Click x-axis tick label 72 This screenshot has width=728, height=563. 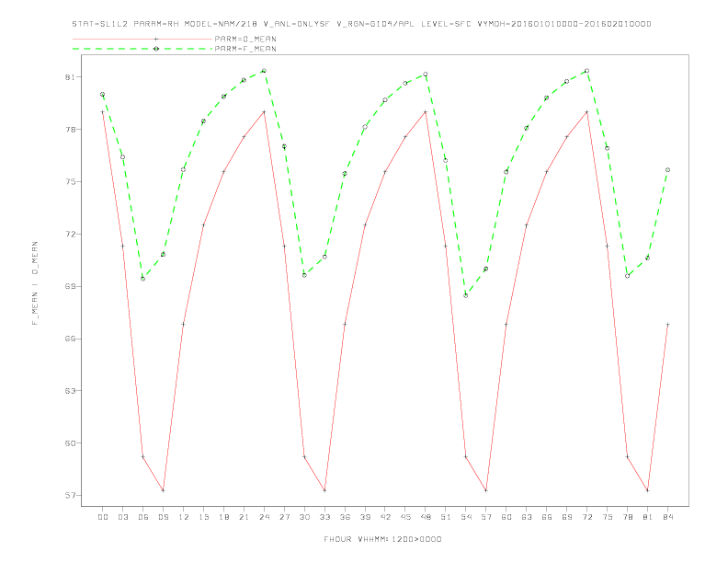coord(587,517)
